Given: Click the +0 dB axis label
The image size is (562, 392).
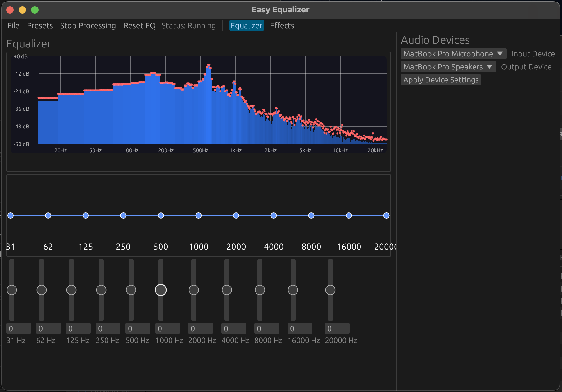Looking at the screenshot, I should [x=20, y=56].
